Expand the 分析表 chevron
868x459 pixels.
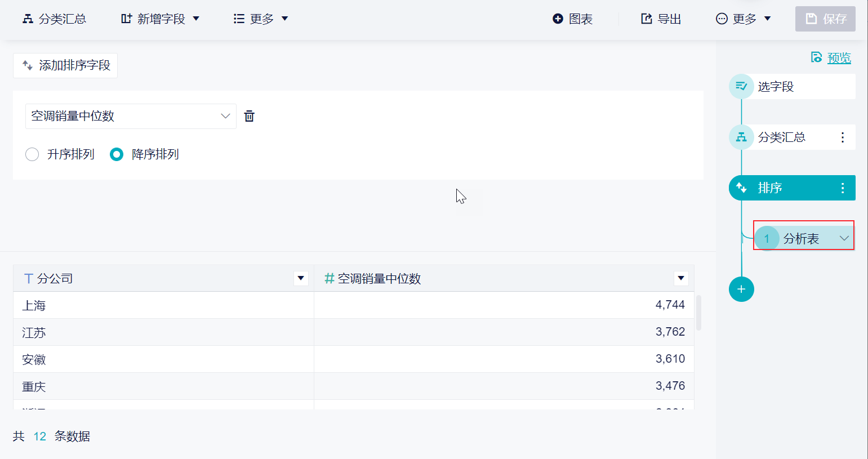pyautogui.click(x=844, y=239)
